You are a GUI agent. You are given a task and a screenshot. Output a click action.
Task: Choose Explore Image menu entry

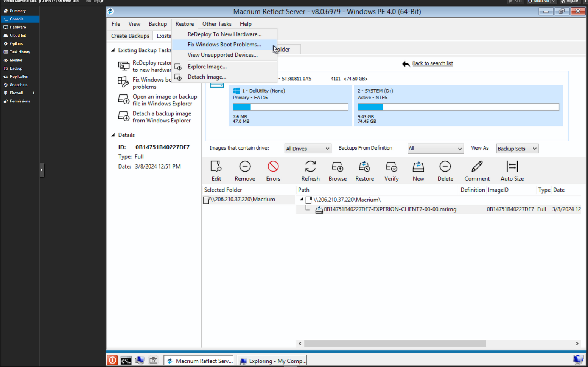click(x=224, y=67)
